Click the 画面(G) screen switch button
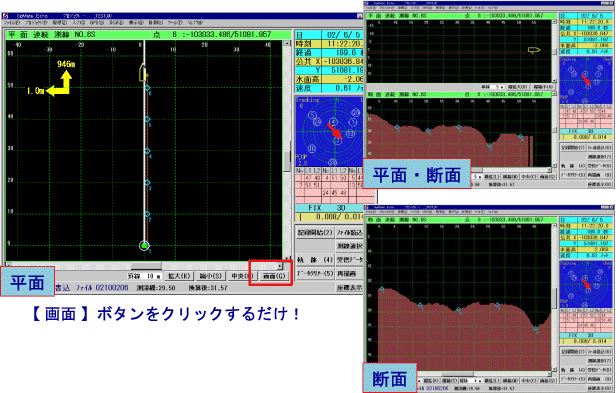This screenshot has width=616, height=393. point(274,276)
